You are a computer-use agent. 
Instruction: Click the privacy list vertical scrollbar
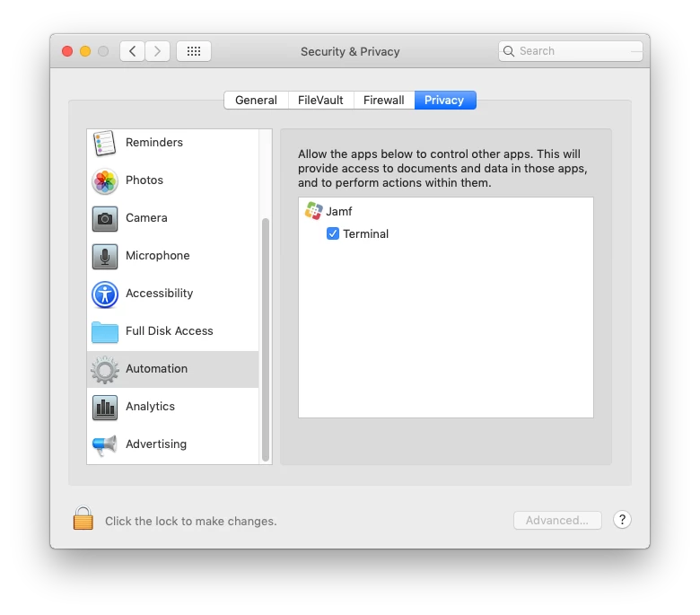click(x=266, y=339)
